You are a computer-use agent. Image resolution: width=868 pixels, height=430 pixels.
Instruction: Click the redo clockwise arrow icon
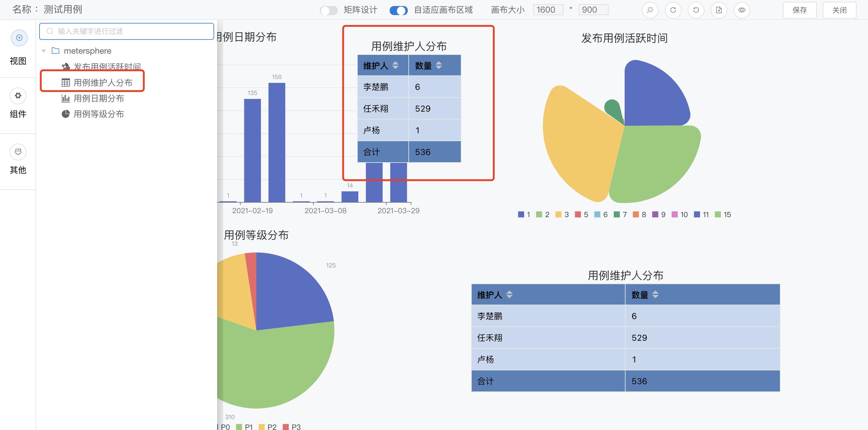click(673, 10)
